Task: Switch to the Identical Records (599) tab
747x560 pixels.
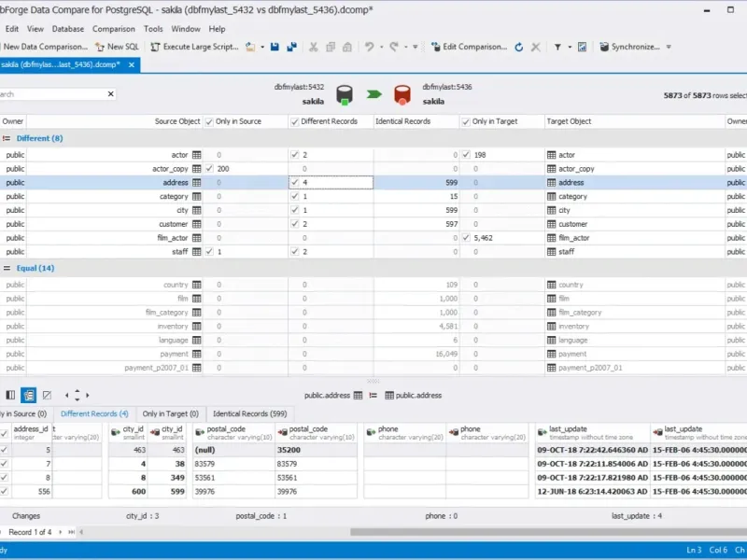Action: [249, 413]
